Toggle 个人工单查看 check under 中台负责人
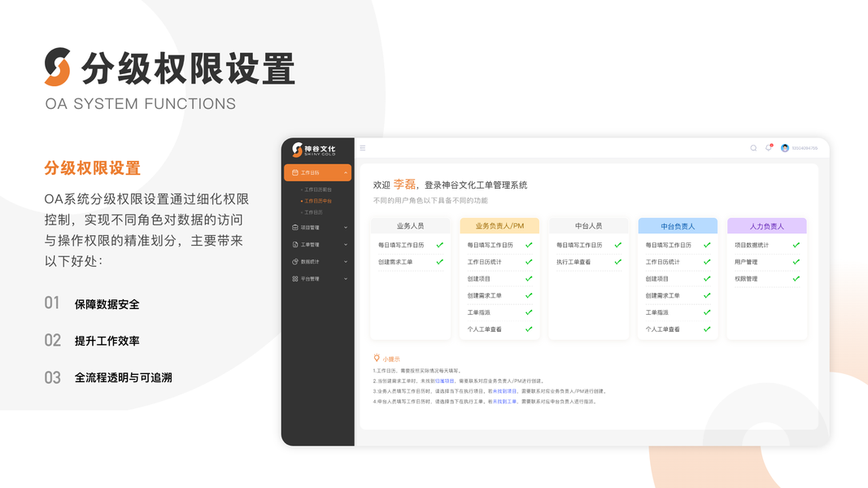 pos(707,329)
